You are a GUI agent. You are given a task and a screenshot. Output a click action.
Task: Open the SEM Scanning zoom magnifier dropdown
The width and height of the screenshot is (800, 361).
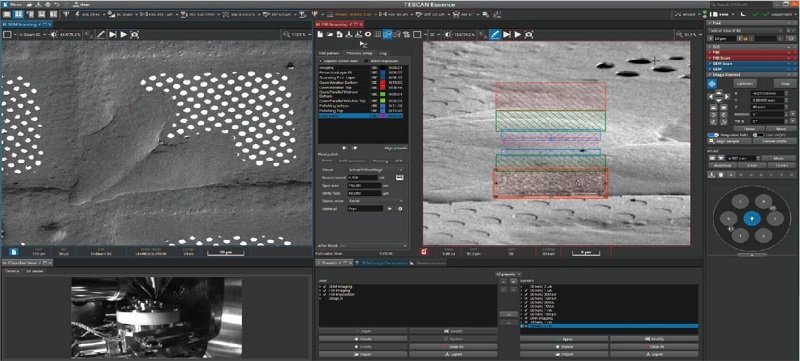(x=298, y=35)
